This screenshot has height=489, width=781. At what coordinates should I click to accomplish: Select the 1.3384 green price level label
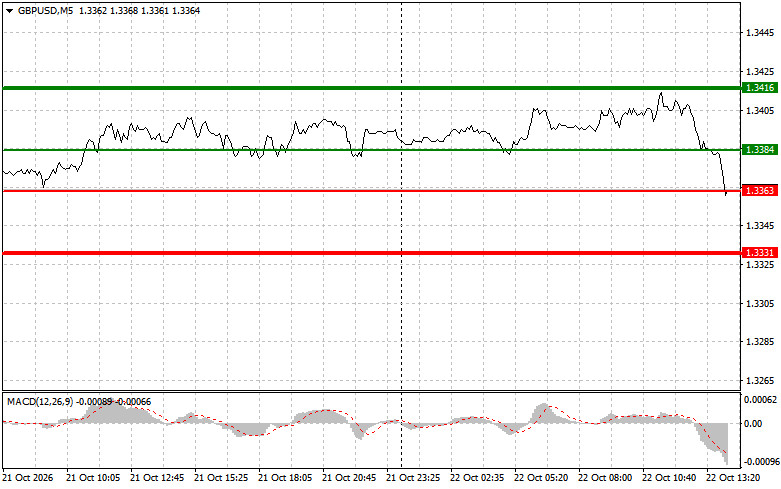[760, 149]
